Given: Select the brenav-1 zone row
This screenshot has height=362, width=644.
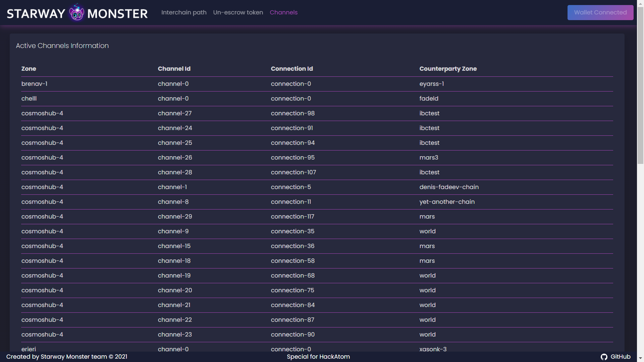Looking at the screenshot, I should (34, 84).
